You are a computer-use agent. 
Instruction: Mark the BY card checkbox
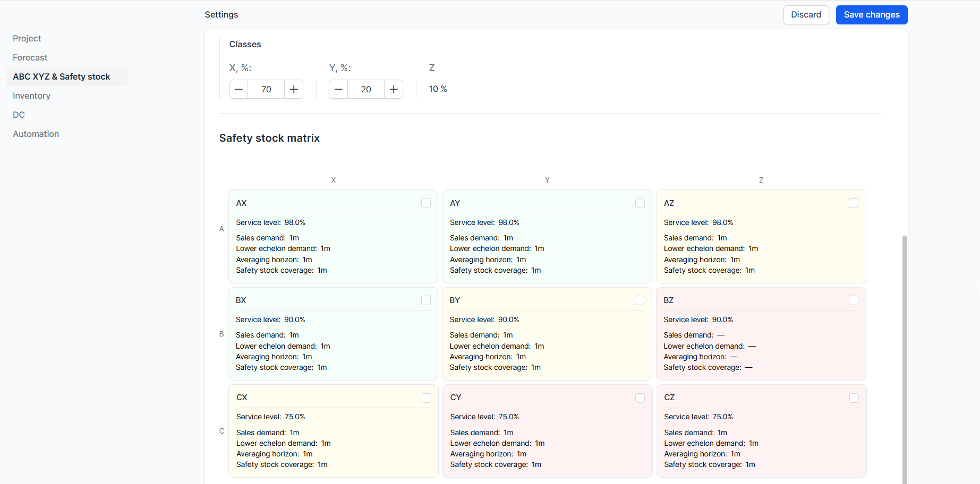pos(640,300)
